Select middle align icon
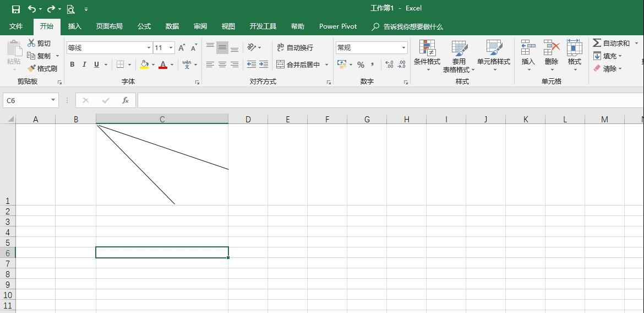 222,47
